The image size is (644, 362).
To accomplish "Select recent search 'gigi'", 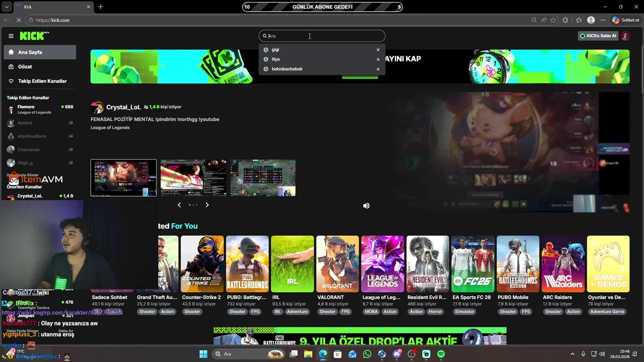I will pos(275,50).
